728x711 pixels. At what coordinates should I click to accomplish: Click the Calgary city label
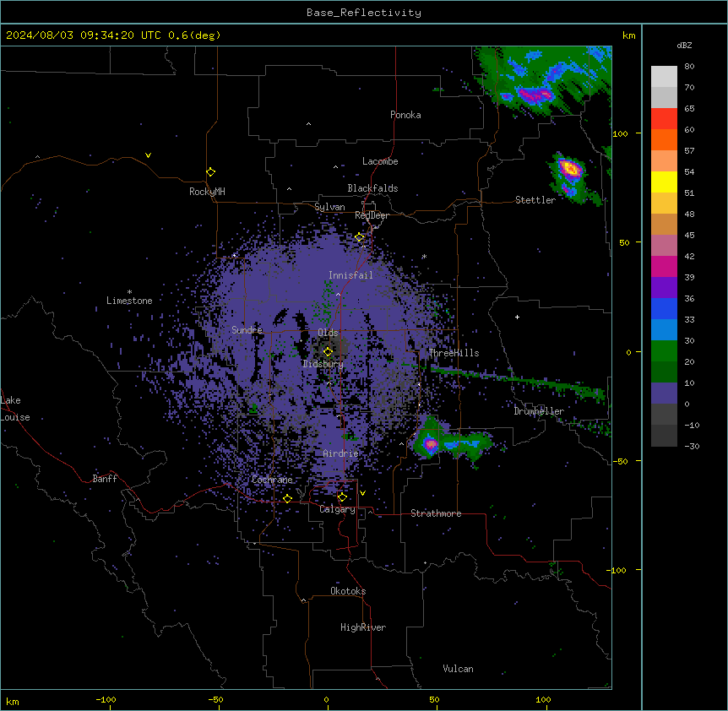[x=338, y=509]
